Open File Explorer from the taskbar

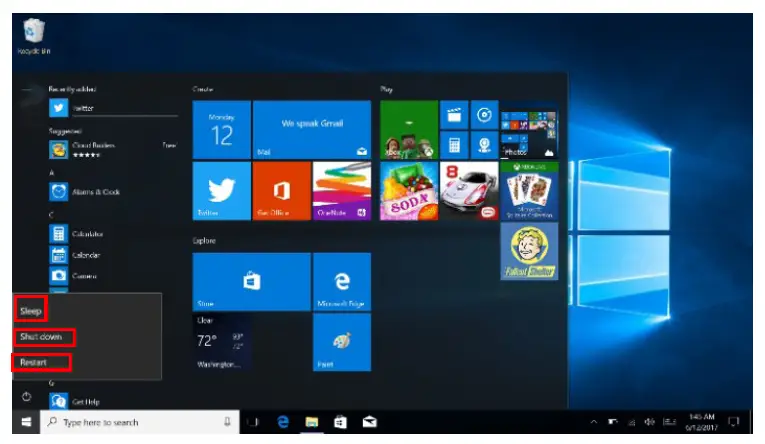(x=311, y=422)
